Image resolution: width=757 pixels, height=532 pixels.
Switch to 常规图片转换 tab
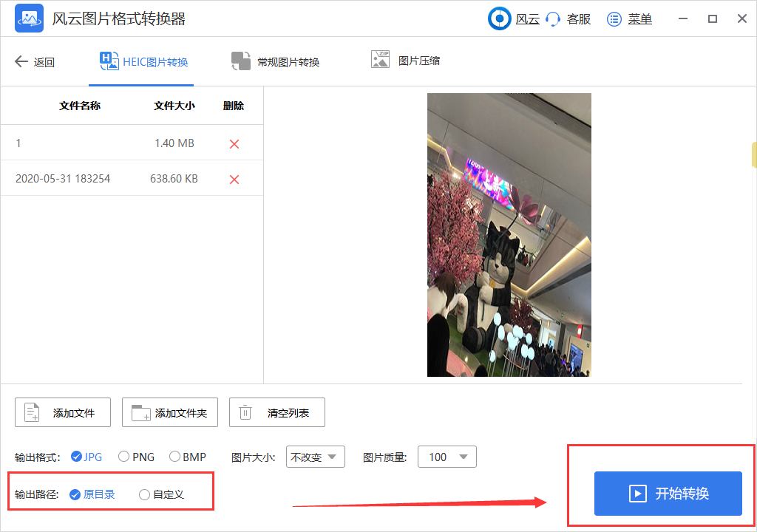[x=275, y=62]
